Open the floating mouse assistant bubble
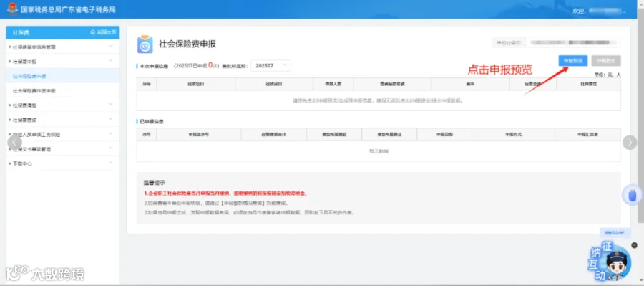This screenshot has width=644, height=286. point(633,195)
